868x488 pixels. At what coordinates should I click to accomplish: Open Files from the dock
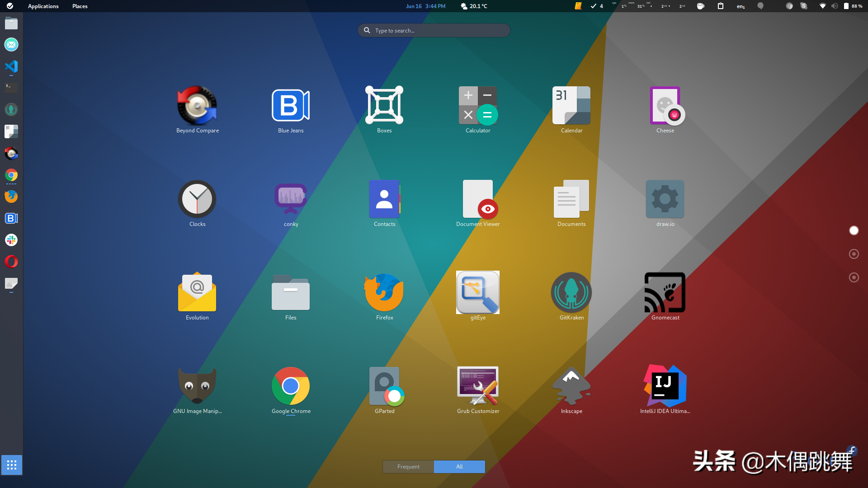point(11,23)
